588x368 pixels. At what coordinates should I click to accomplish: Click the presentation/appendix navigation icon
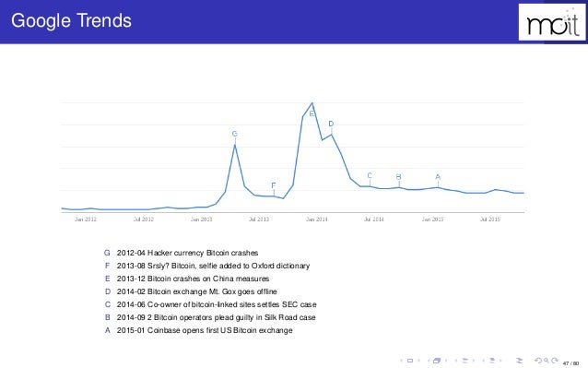[x=520, y=361]
